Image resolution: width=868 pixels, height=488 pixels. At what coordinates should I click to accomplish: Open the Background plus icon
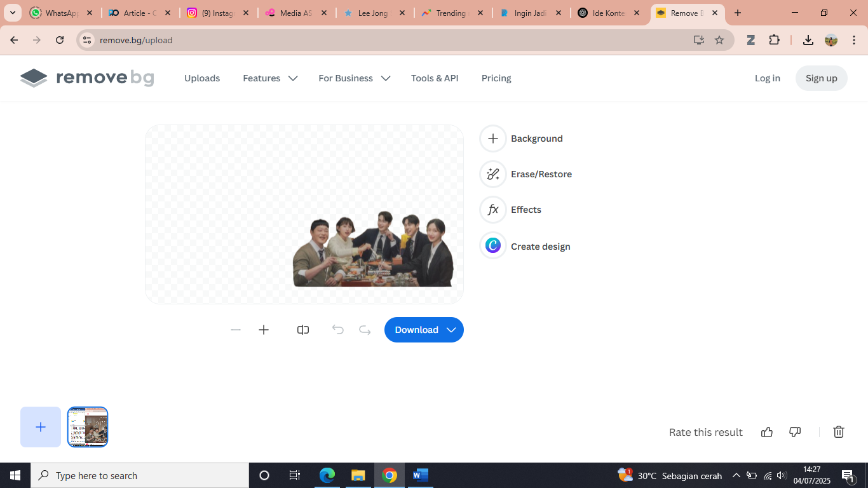click(493, 139)
